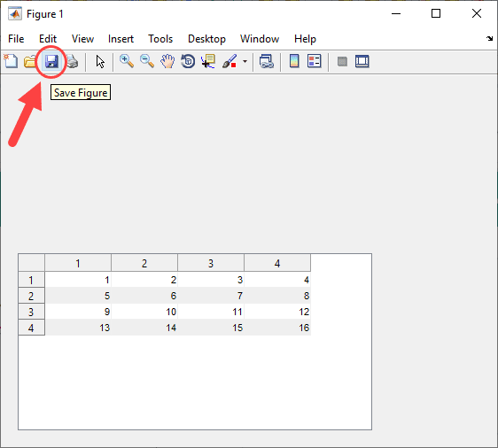Click the New Figure toolbar icon
The width and height of the screenshot is (498, 448).
tap(11, 61)
